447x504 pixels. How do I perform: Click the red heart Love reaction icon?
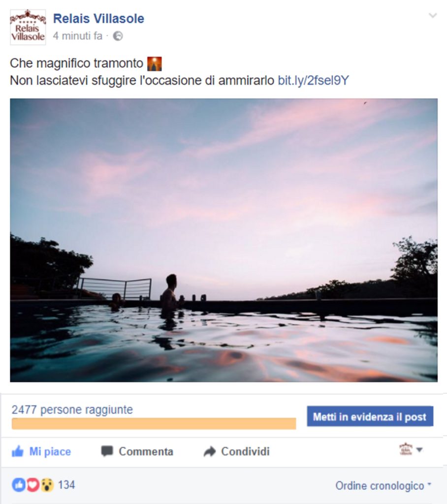coord(32,485)
